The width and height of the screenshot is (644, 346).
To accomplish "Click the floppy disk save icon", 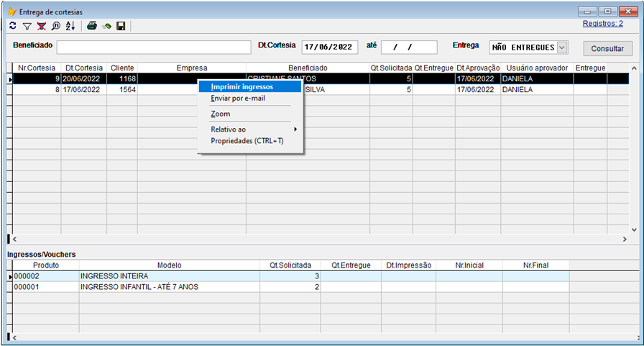I will tap(121, 26).
